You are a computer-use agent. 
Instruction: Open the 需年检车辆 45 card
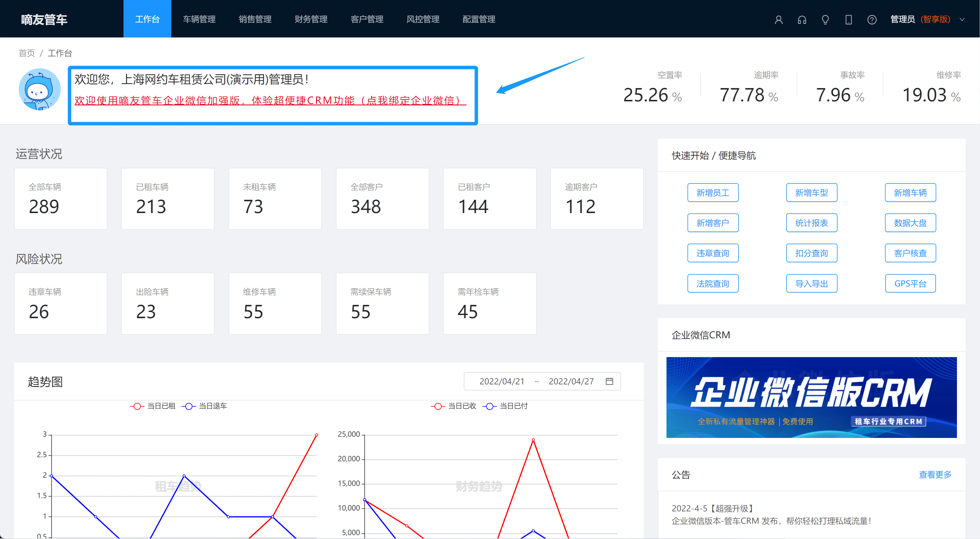490,303
